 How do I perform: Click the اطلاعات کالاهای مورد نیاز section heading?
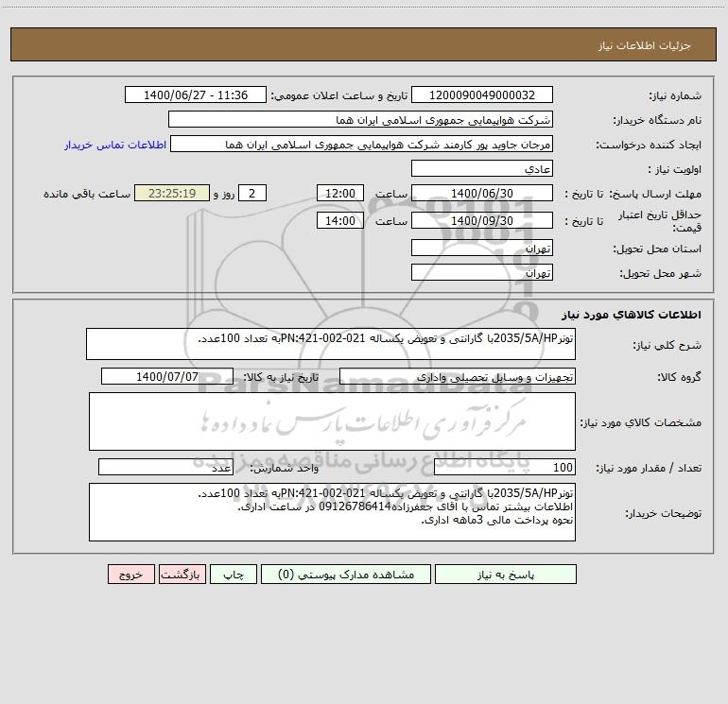632,314
